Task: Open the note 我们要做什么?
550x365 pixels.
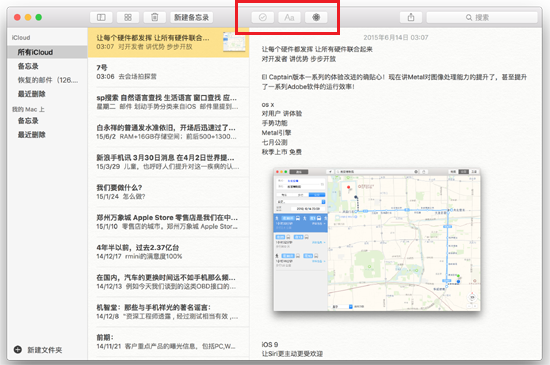Action: click(168, 192)
